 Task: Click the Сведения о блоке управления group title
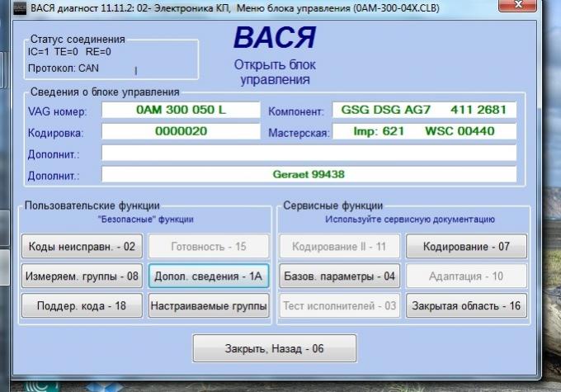(x=105, y=92)
